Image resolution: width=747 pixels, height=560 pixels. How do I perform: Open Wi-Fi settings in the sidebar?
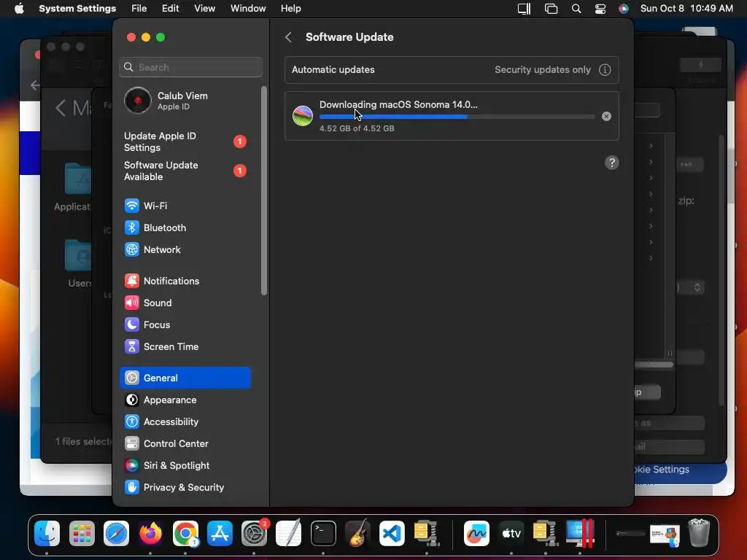[185, 206]
